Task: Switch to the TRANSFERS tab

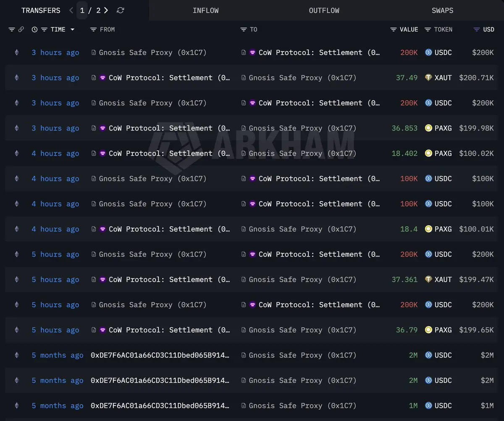Action: [x=41, y=10]
